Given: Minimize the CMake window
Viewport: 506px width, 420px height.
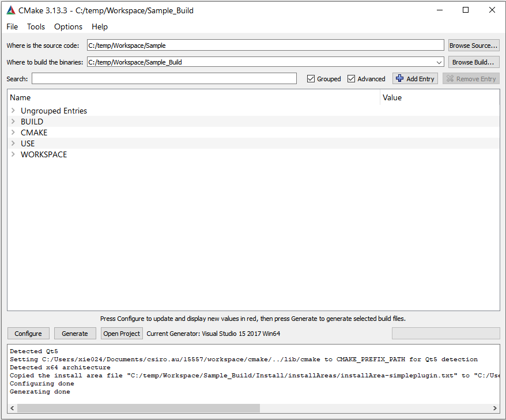Looking at the screenshot, I should point(440,10).
